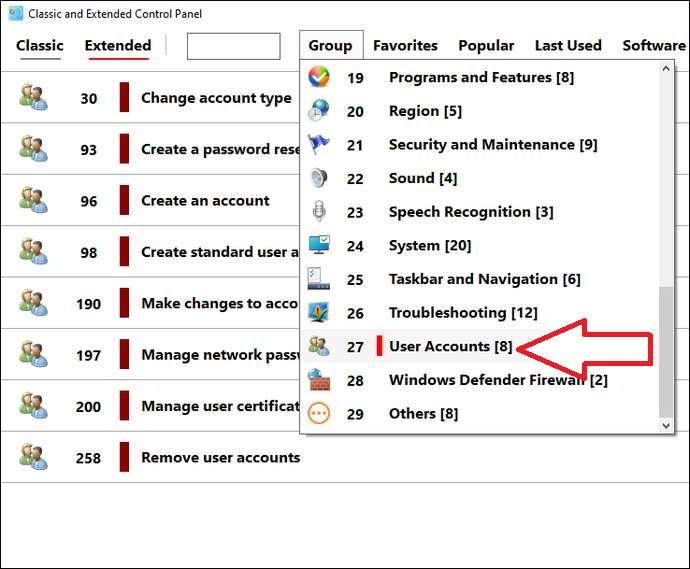Click the group list scrollbar thumb

666,352
